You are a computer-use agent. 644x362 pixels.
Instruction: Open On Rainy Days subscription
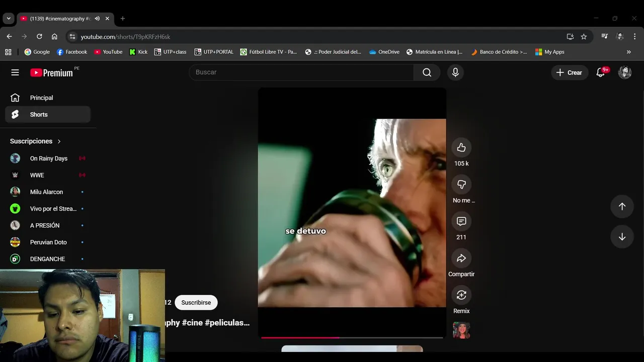click(48, 158)
